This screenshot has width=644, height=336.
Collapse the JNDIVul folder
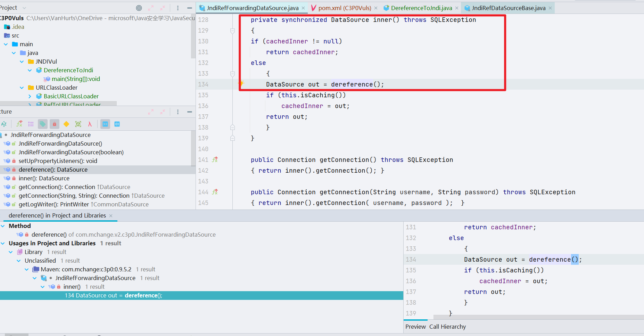tap(22, 62)
